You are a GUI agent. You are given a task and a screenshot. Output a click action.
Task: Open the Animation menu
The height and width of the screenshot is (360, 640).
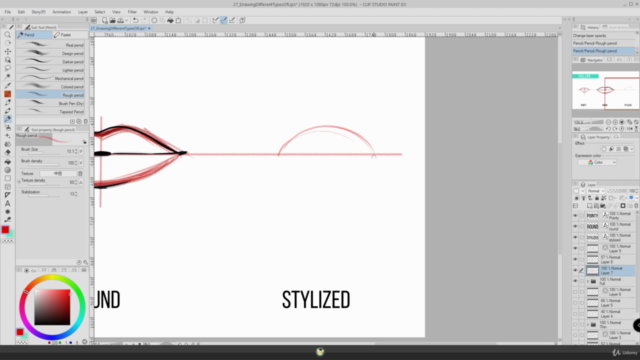pos(62,12)
